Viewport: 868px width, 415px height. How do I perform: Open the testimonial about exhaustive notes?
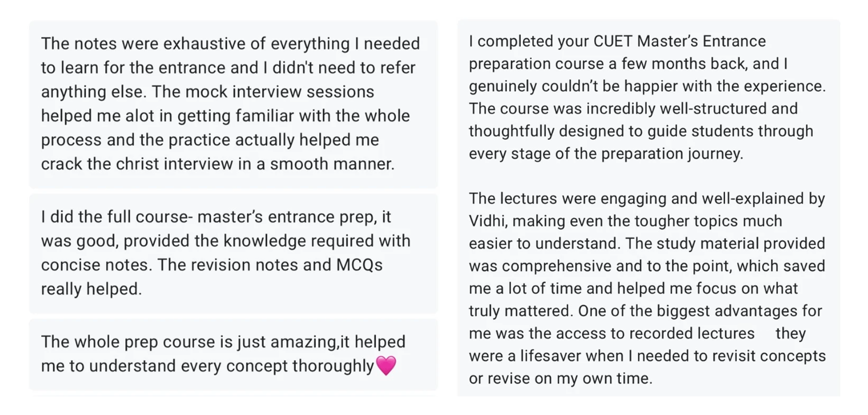pyautogui.click(x=233, y=104)
